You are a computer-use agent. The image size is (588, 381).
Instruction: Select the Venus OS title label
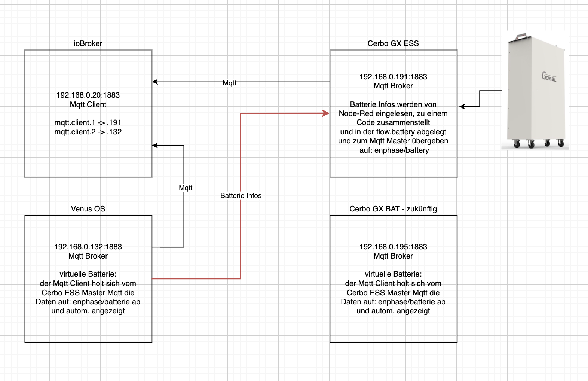[x=88, y=209]
